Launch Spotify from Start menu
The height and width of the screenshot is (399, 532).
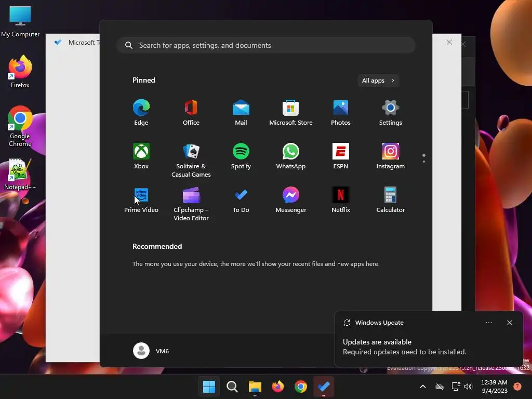[241, 157]
